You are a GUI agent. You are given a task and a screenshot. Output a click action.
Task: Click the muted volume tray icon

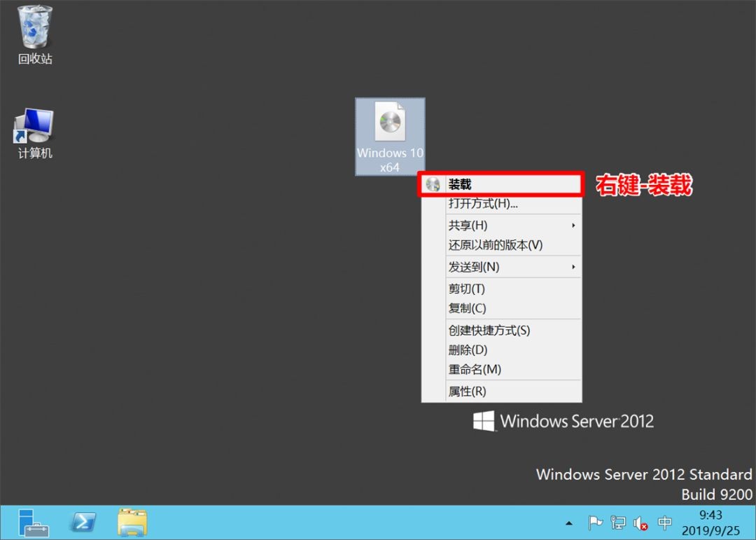click(x=640, y=523)
